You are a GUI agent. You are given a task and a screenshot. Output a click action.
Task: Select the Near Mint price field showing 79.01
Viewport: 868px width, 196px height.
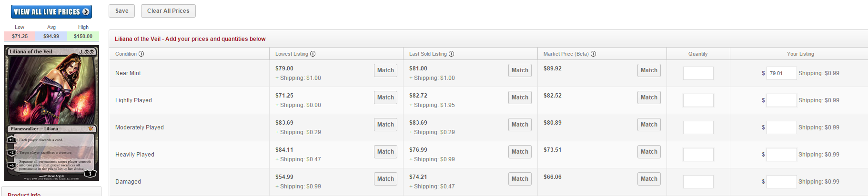click(781, 73)
